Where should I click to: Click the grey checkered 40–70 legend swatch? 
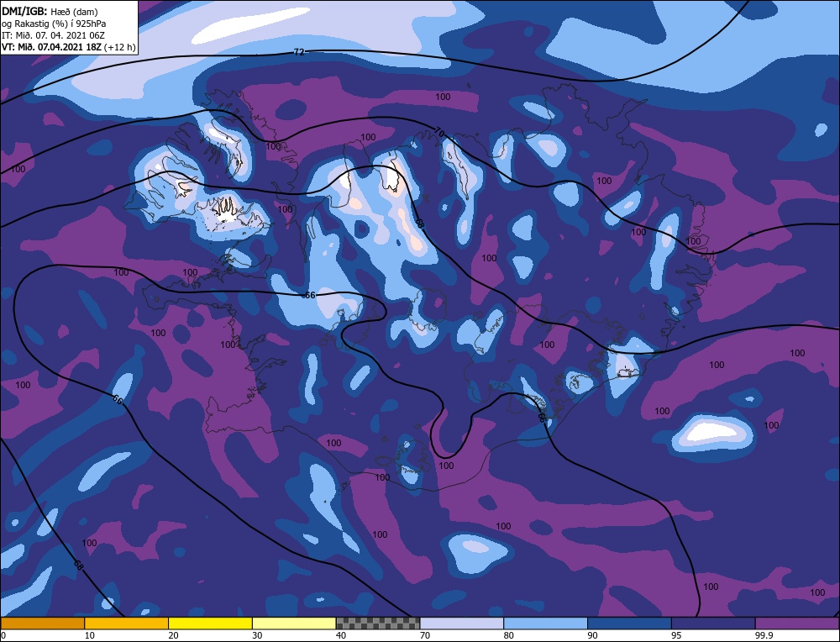tap(378, 624)
